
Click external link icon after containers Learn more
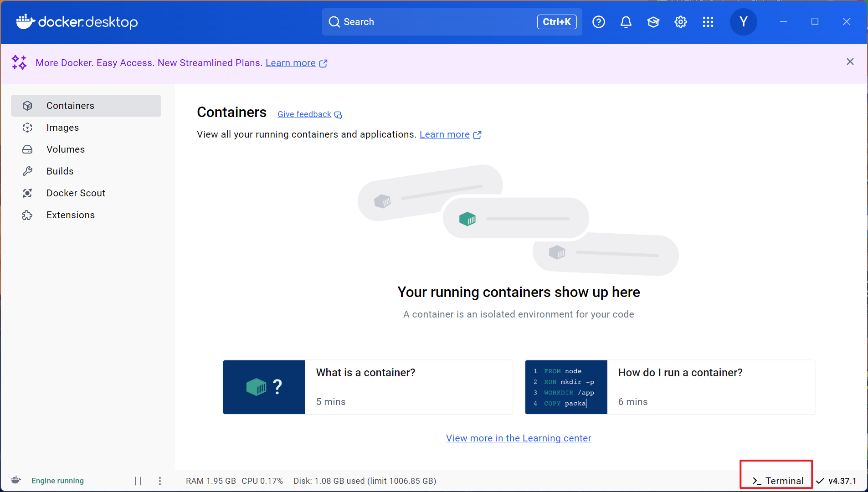(x=478, y=135)
